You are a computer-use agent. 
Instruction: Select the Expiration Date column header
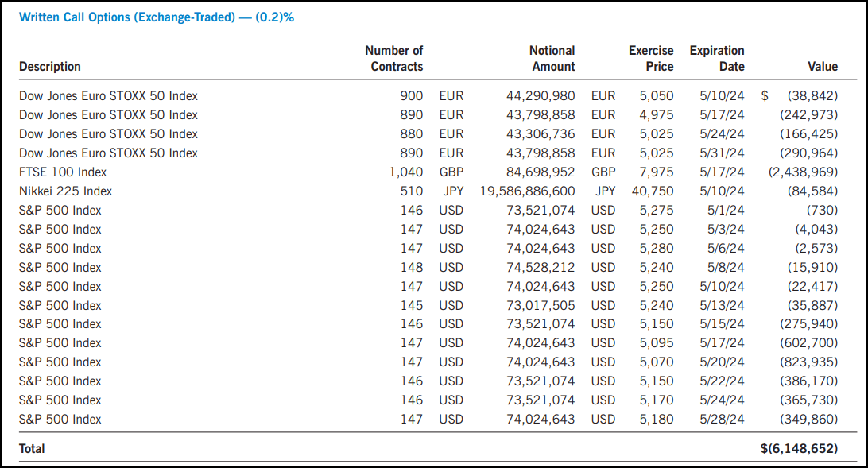(x=717, y=59)
